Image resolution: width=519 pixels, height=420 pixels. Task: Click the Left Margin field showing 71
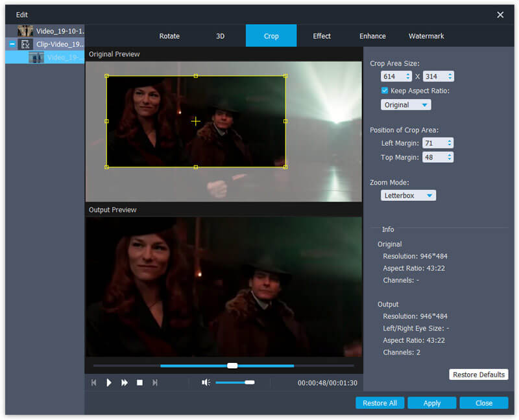click(x=434, y=143)
